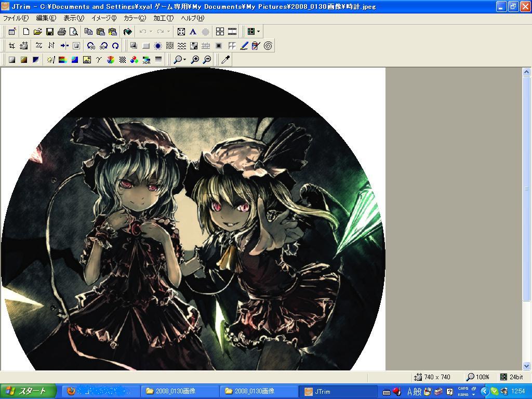Open the gamma correction tool

click(98, 60)
